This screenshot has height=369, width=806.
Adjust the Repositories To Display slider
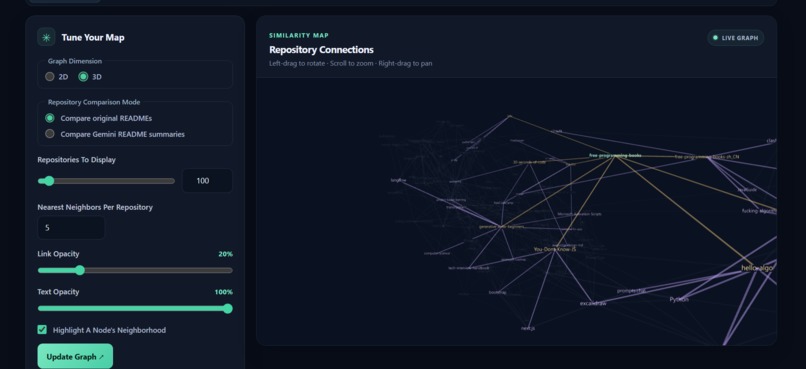pos(106,181)
